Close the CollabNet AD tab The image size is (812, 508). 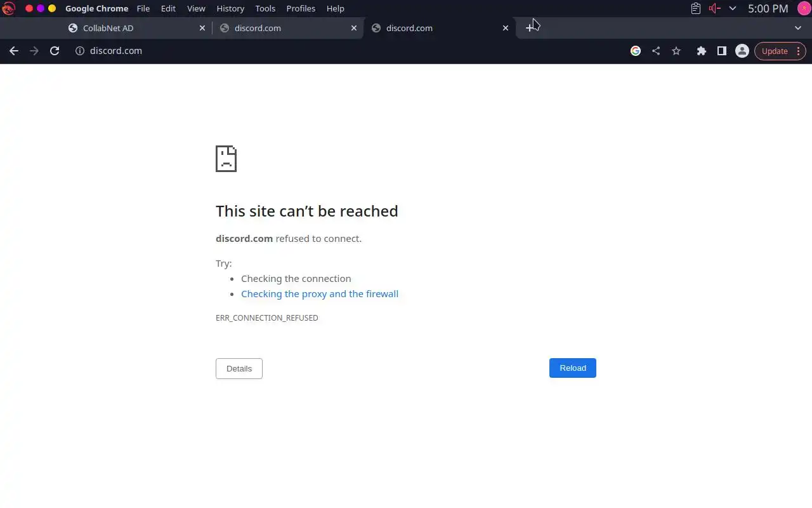(x=202, y=28)
